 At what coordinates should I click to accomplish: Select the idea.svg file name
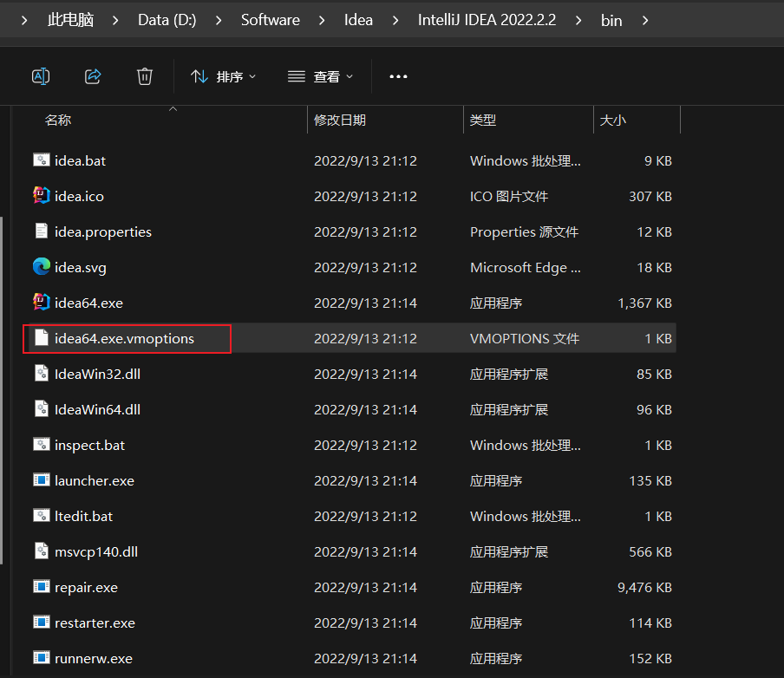(x=81, y=268)
